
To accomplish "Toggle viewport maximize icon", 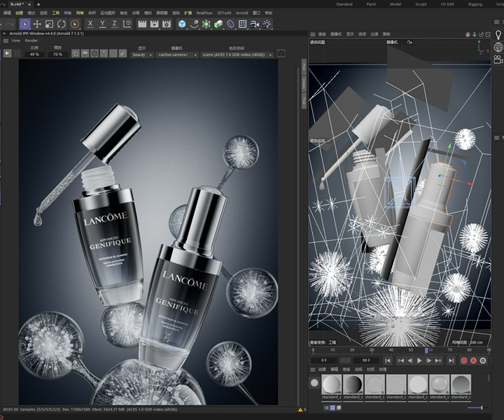I will click(x=488, y=34).
